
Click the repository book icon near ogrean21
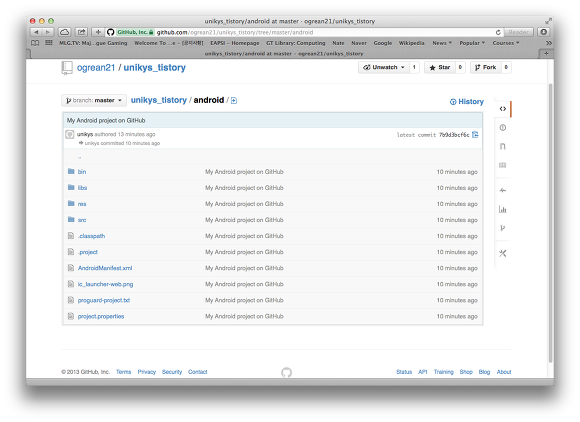67,68
